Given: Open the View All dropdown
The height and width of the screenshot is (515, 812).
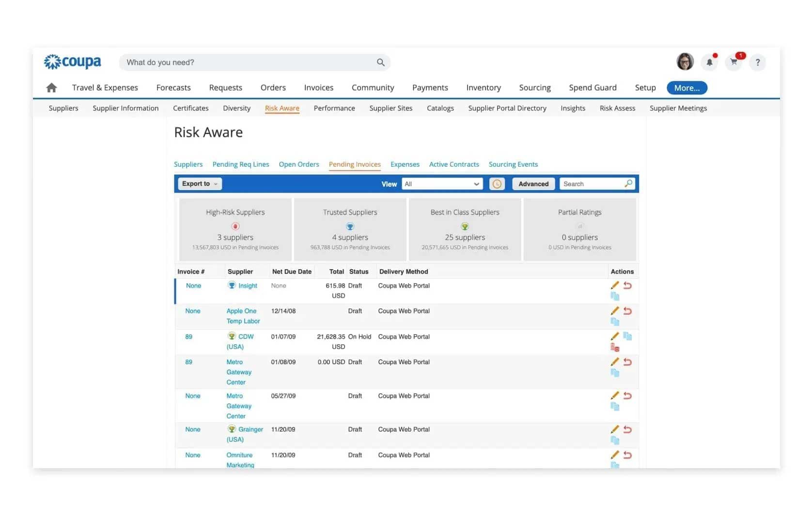Looking at the screenshot, I should tap(441, 184).
